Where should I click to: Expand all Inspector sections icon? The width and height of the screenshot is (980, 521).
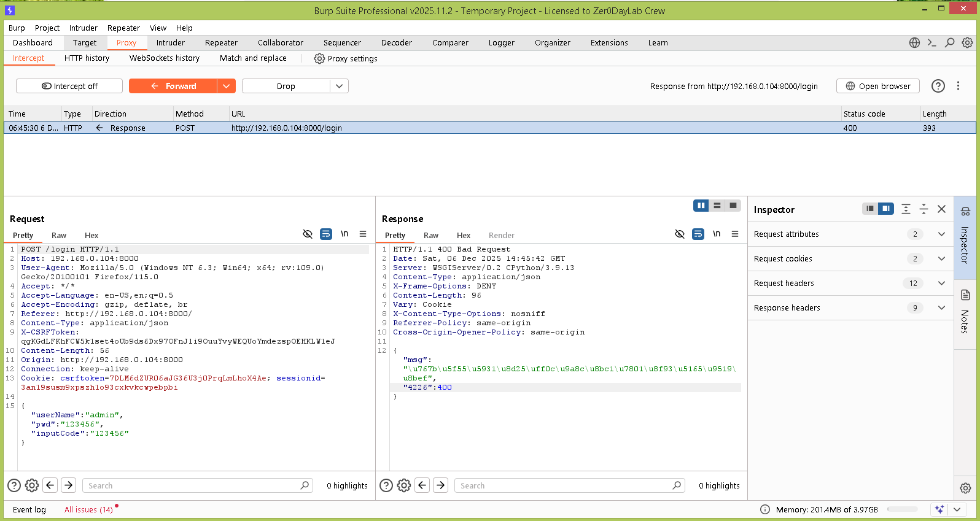coord(906,209)
